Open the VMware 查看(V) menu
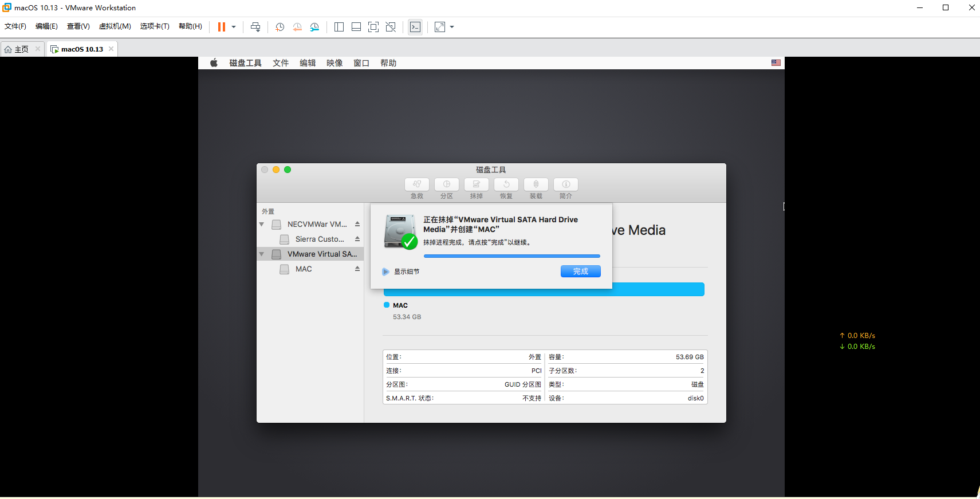This screenshot has width=980, height=499. click(78, 26)
